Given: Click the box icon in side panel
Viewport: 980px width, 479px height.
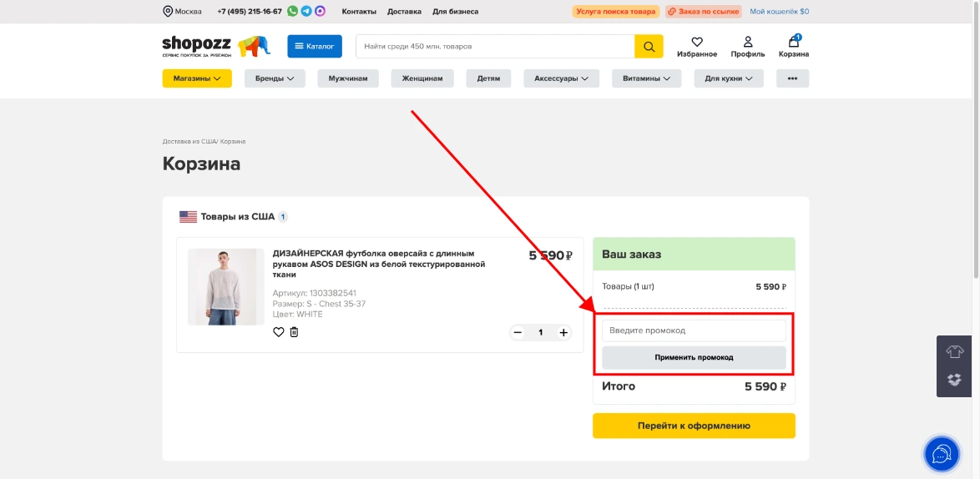Looking at the screenshot, I should [954, 379].
